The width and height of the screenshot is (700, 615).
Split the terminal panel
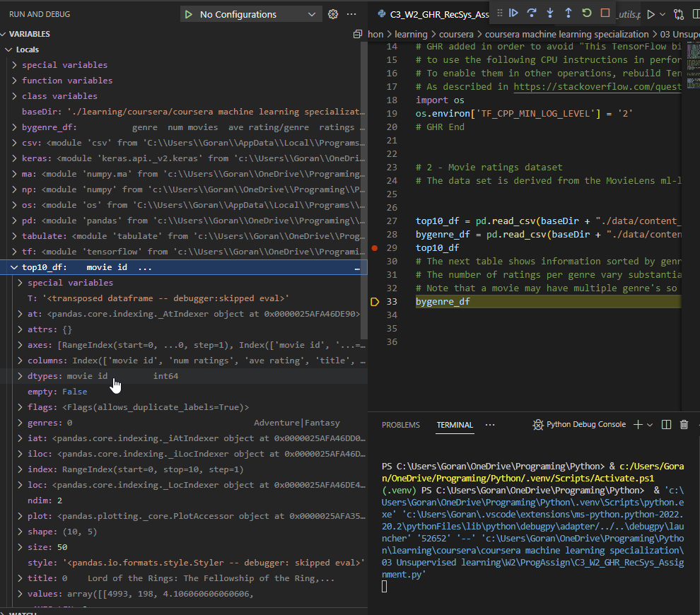666,425
